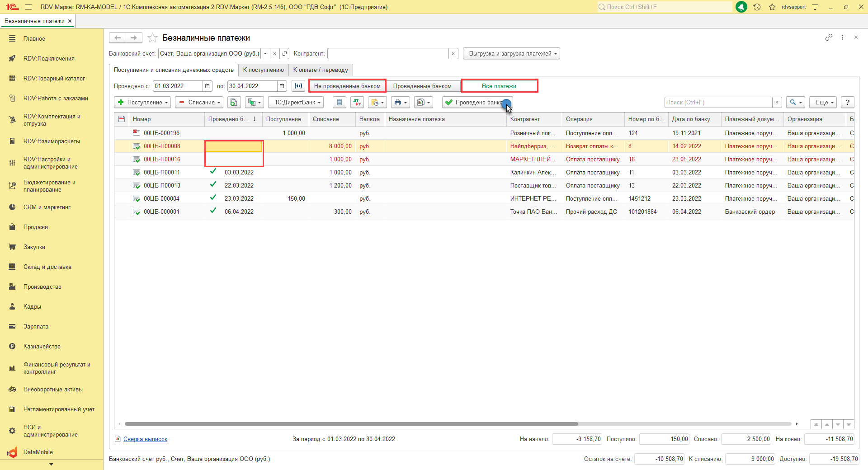Screen dimensions: 868x470
Task: Open the "Сверка выписок" link
Action: [145, 439]
